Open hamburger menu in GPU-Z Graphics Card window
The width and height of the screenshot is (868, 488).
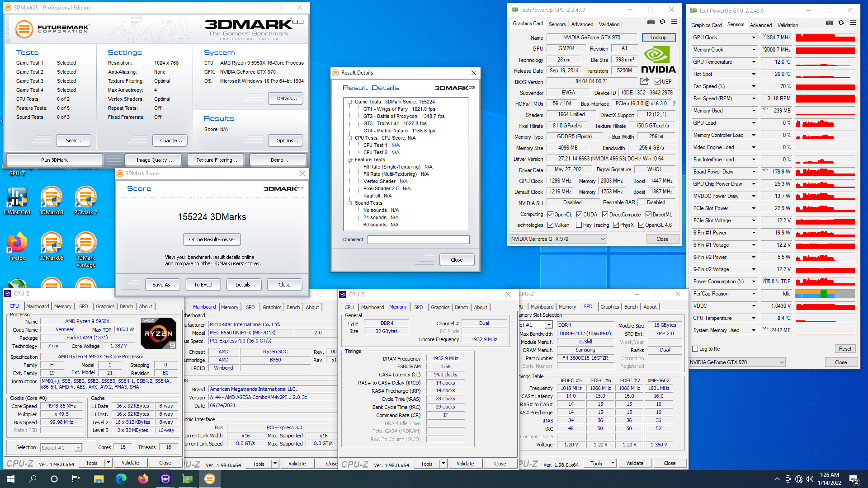(674, 22)
